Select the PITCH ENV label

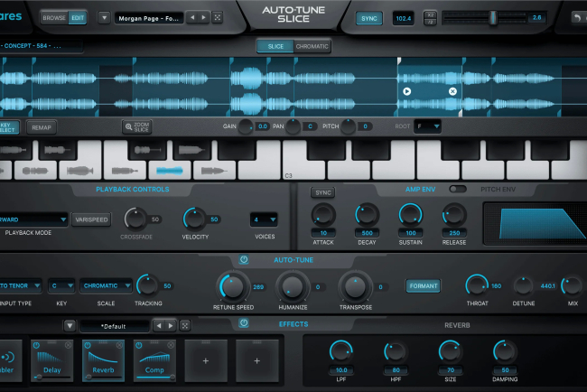(498, 190)
